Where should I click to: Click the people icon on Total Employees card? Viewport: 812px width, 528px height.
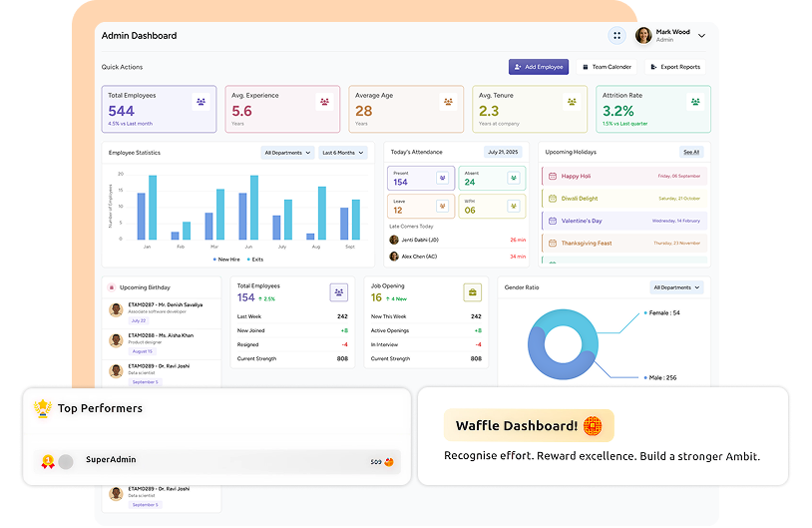pyautogui.click(x=201, y=102)
